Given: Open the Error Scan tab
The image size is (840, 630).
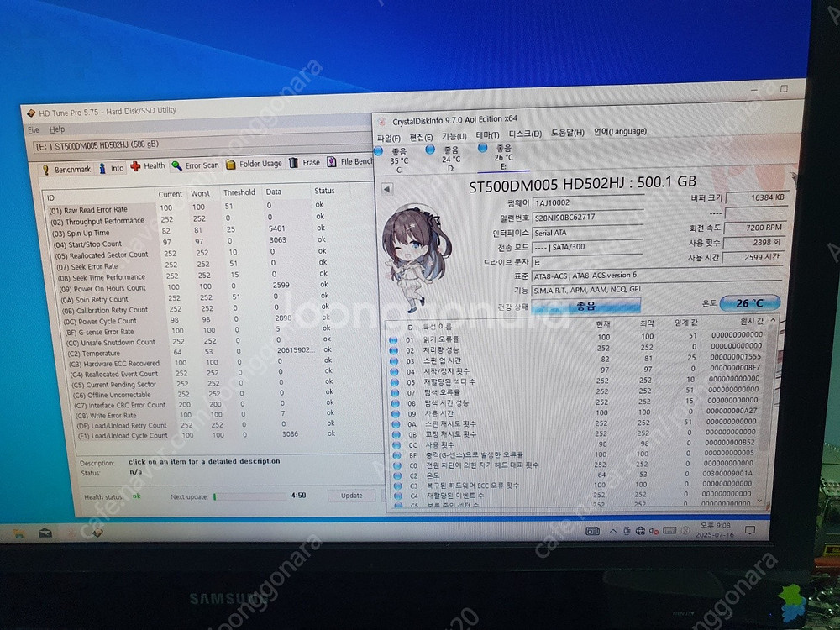Looking at the screenshot, I should pos(196,165).
